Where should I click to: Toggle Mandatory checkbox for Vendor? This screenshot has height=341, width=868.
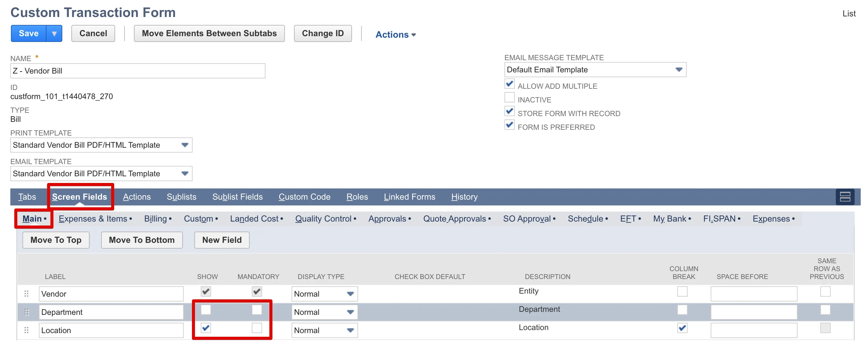[257, 291]
